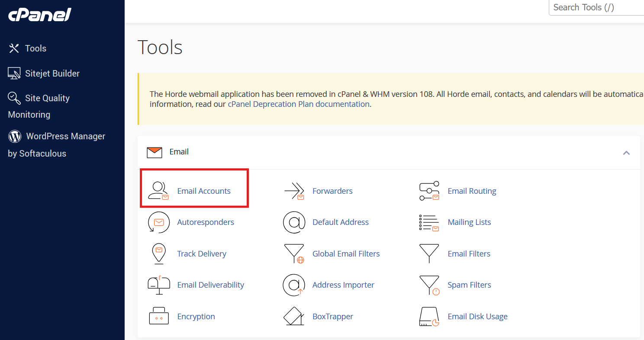Click the Email Routing icon
The height and width of the screenshot is (340, 644).
tap(429, 191)
